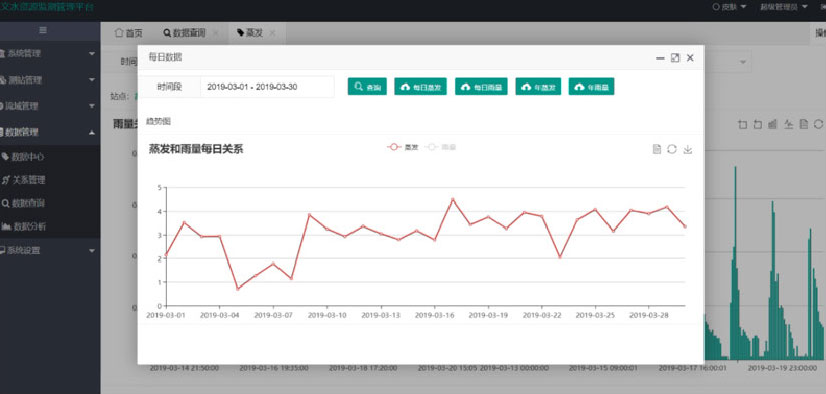Viewport: 826px width, 394px height.
Task: Click x-axis label 2019-03-04
Action: click(x=220, y=315)
